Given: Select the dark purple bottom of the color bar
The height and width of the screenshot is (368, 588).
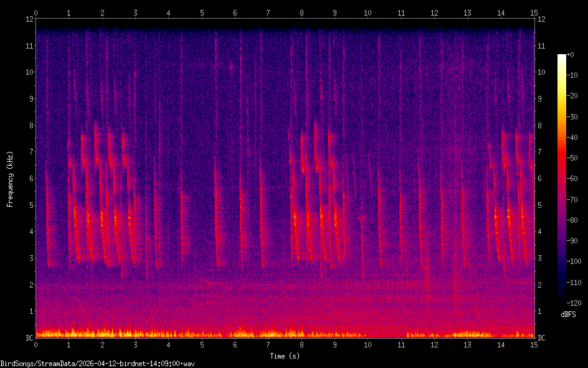Looking at the screenshot, I should point(562,300).
